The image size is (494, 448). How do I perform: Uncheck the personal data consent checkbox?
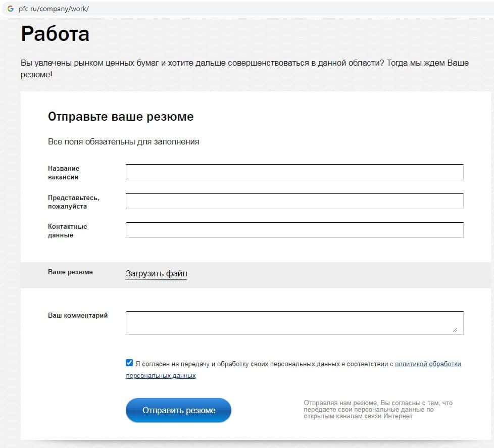[x=129, y=363]
